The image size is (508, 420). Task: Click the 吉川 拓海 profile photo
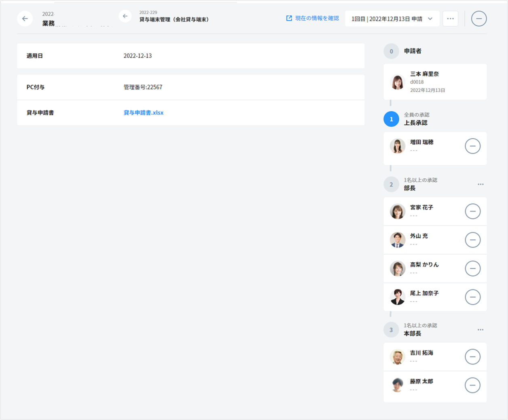tap(397, 357)
